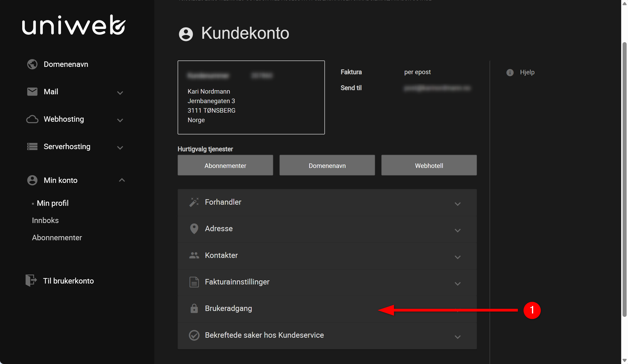628x364 pixels.
Task: Expand the Kontakter section chevron
Action: [x=458, y=257]
